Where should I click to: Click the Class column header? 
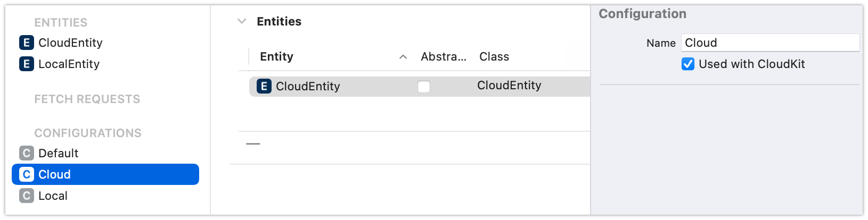pyautogui.click(x=494, y=57)
